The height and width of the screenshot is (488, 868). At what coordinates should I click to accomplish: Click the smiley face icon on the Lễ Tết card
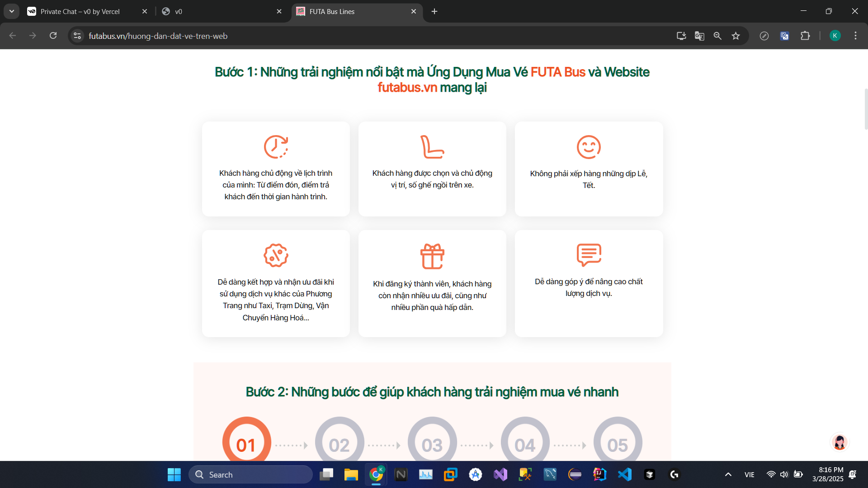click(x=589, y=147)
